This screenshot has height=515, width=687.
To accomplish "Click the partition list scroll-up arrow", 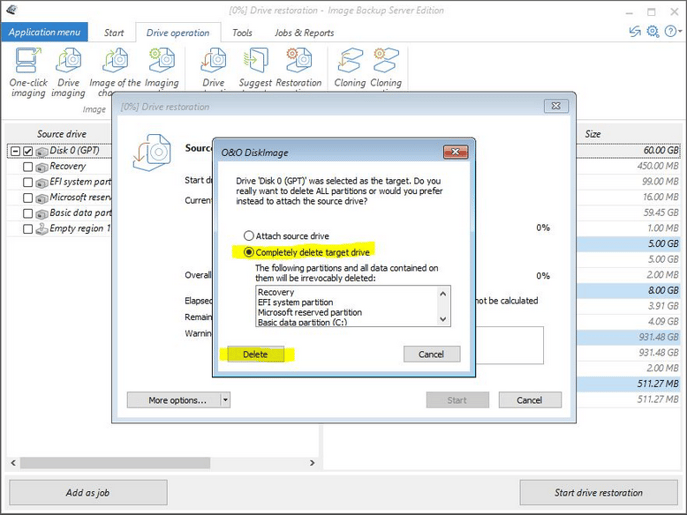I will tap(443, 294).
